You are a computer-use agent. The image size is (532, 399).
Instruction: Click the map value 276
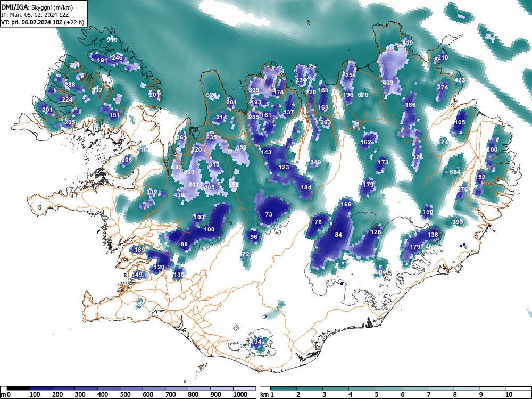pyautogui.click(x=462, y=189)
